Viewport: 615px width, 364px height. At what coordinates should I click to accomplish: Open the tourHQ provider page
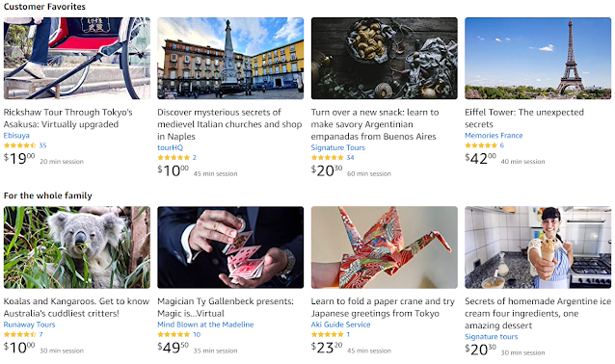171,147
